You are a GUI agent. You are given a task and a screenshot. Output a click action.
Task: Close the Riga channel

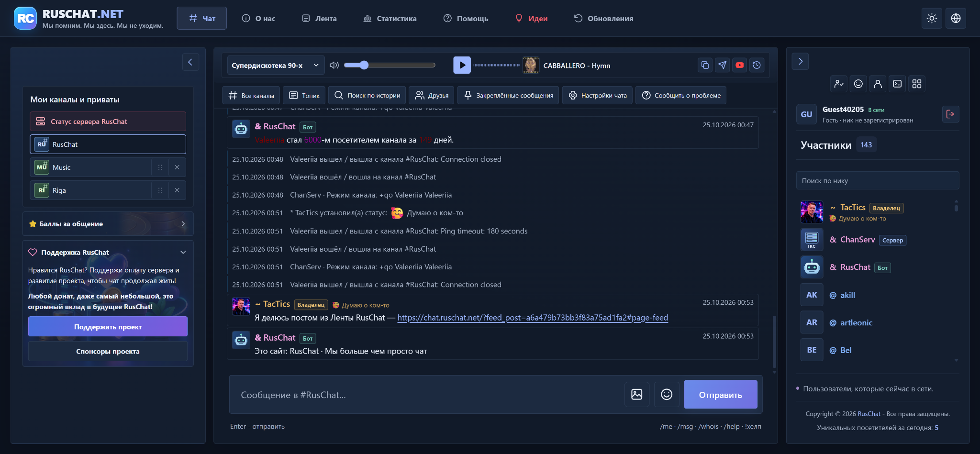[x=177, y=190]
